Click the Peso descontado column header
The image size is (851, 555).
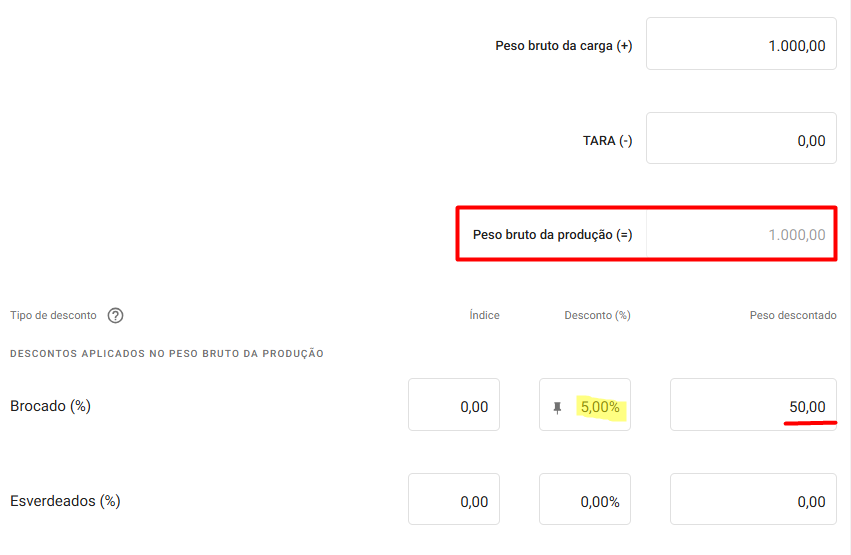793,316
